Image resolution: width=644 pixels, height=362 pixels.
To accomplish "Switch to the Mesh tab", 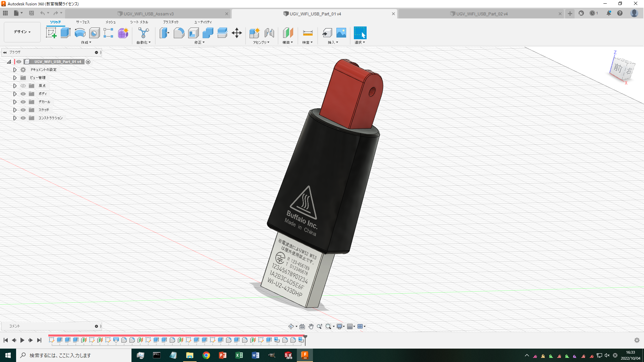I will [x=111, y=22].
